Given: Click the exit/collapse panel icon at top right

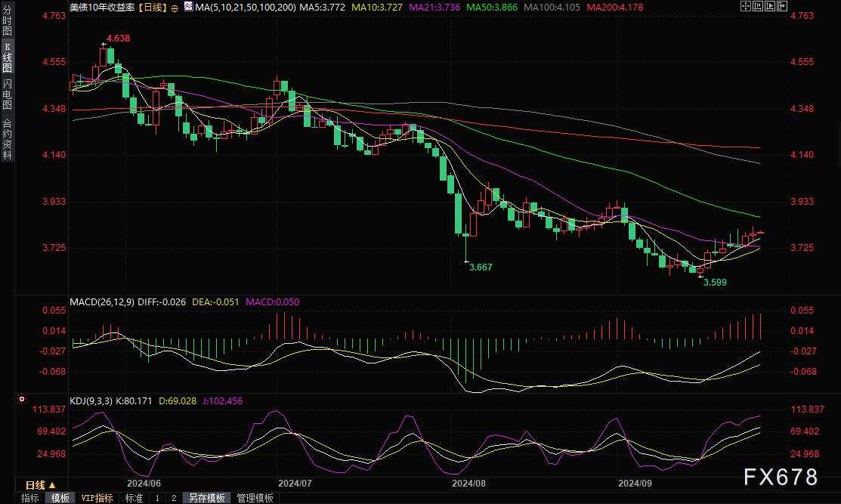Looking at the screenshot, I should tap(782, 7).
